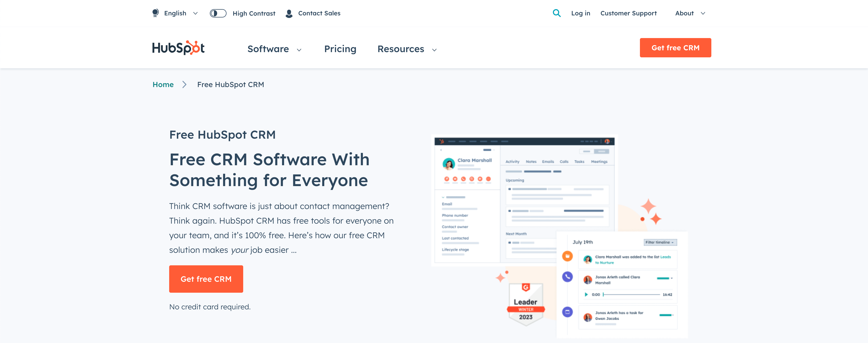Click the Free HubSpot CRM breadcrumb text
The height and width of the screenshot is (343, 868).
click(x=230, y=84)
